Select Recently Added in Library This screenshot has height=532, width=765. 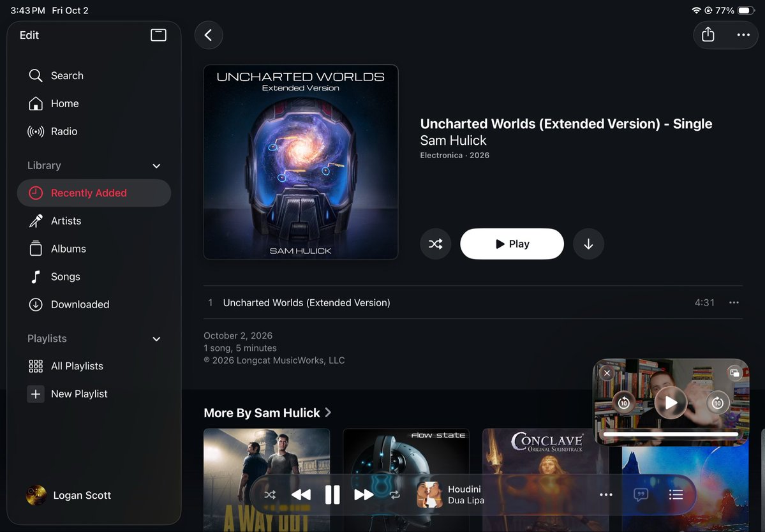click(x=94, y=193)
